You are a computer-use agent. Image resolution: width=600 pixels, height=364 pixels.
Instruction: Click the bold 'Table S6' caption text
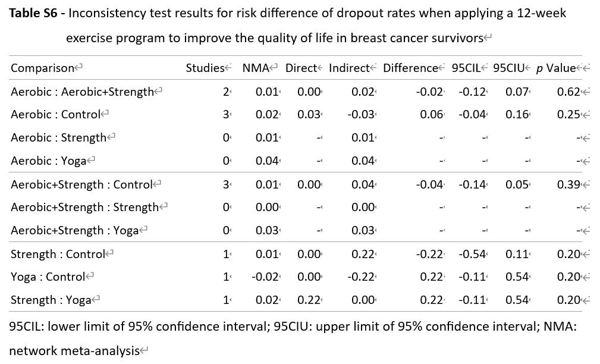click(x=33, y=13)
